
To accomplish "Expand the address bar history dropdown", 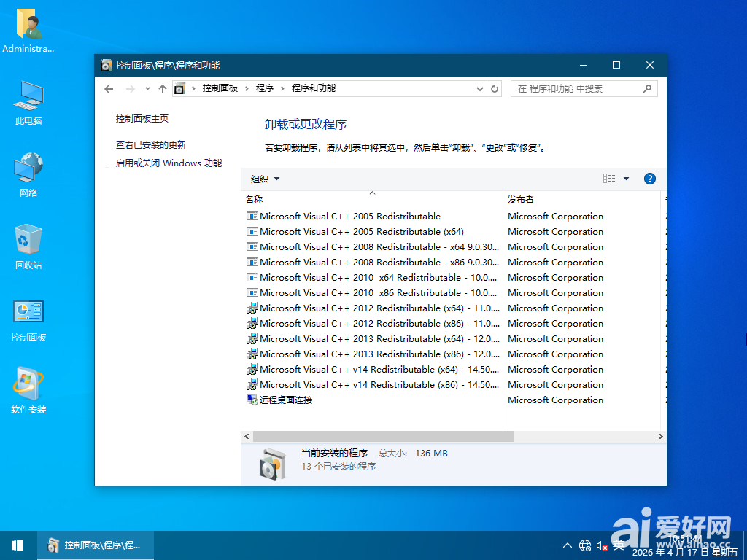I will 480,88.
